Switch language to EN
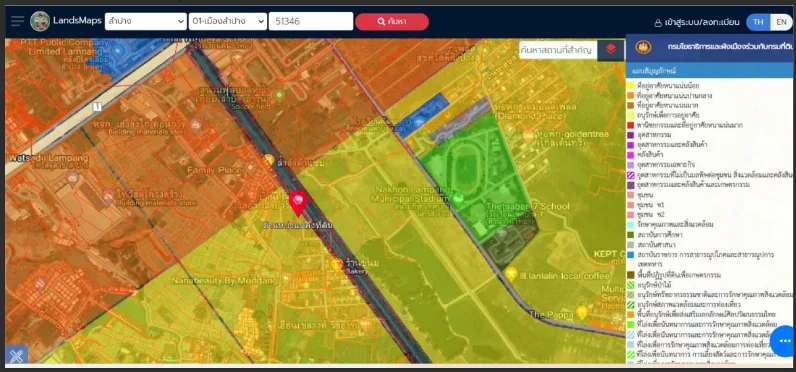The width and height of the screenshot is (796, 372). point(781,22)
